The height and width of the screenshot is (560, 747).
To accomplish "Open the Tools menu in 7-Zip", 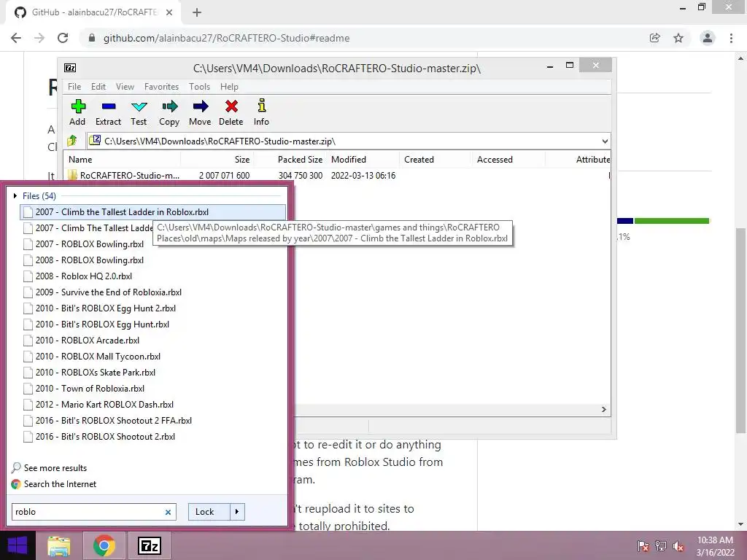I will pos(199,87).
